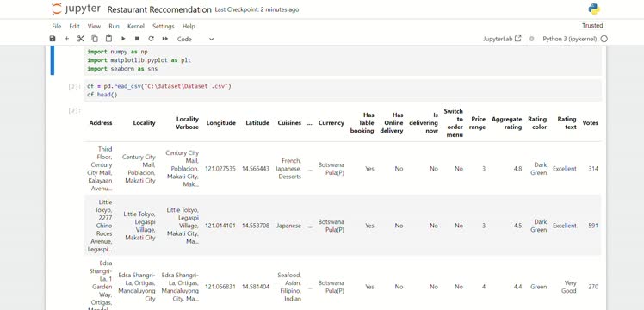Open the File menu
This screenshot has width=644, height=310.
point(56,26)
